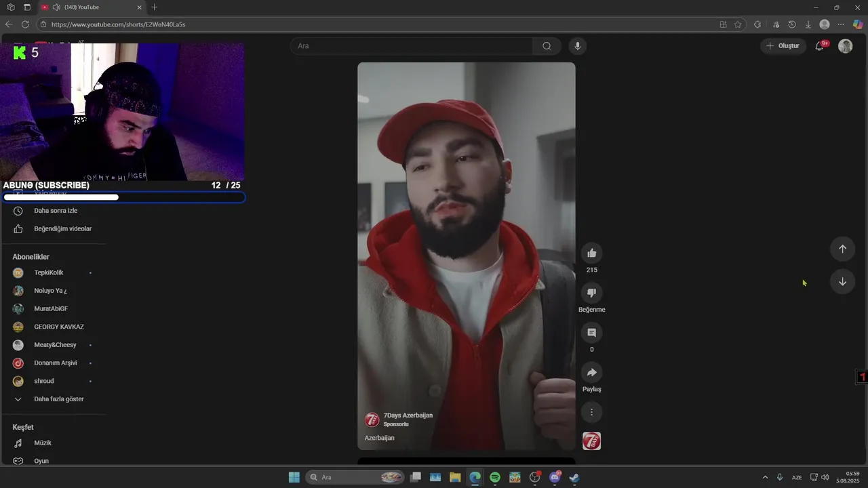
Task: Click the 7Days sound thumbnail below options
Action: (591, 441)
